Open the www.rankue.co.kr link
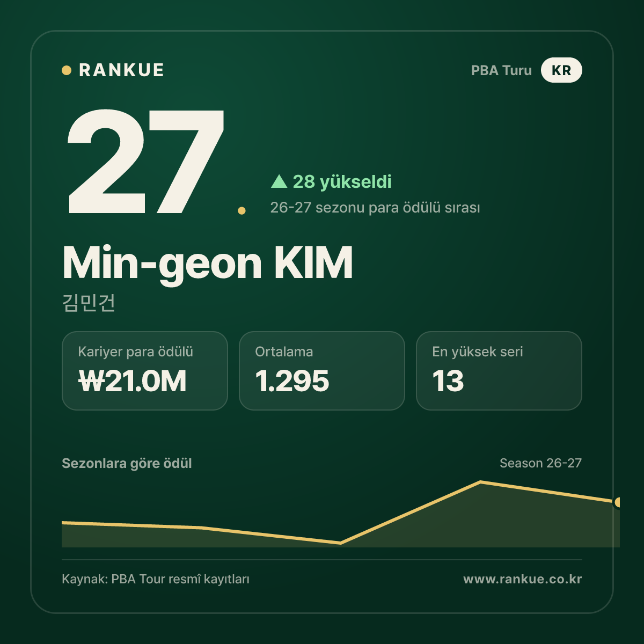 click(x=523, y=579)
